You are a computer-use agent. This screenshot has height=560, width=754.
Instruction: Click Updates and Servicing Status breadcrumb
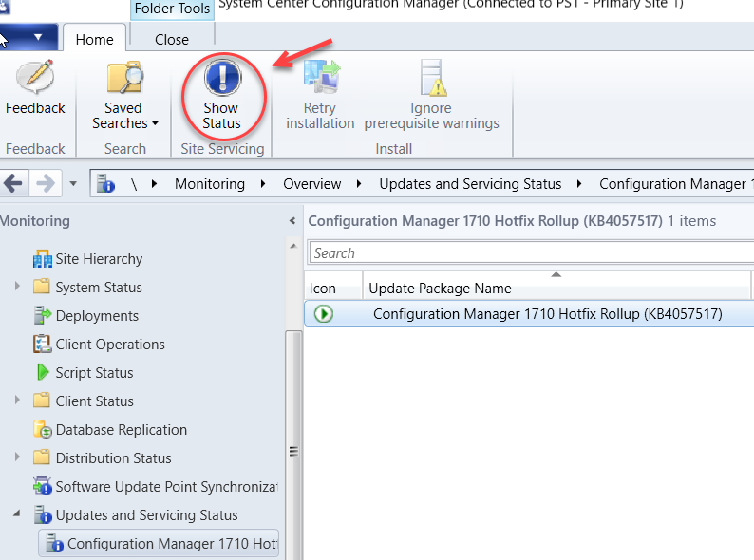pyautogui.click(x=470, y=183)
